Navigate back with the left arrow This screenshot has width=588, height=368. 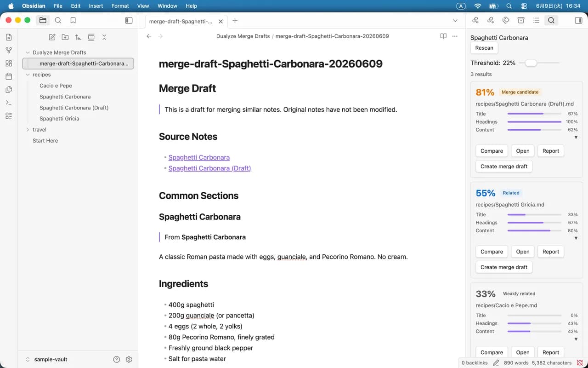click(x=149, y=36)
